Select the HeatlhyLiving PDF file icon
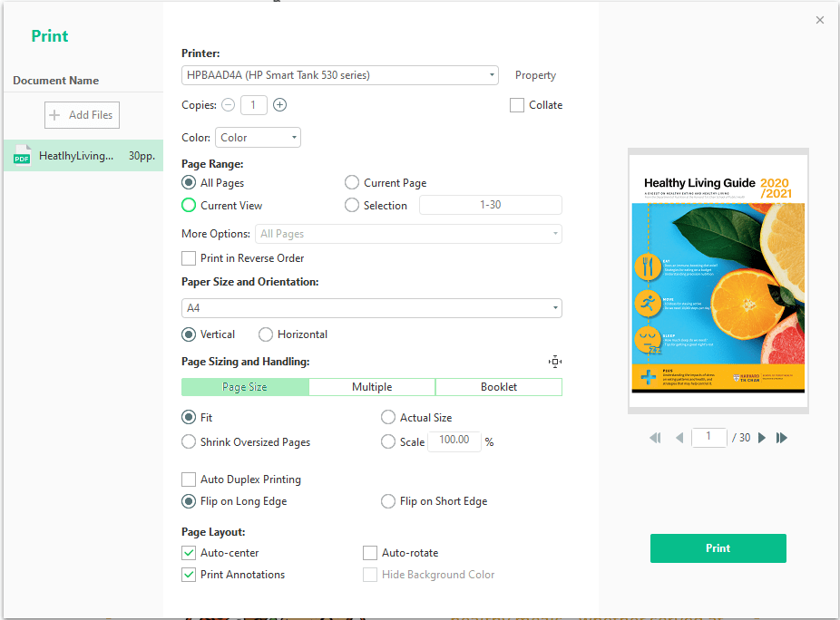Screen dimensions: 840x620 22,156
